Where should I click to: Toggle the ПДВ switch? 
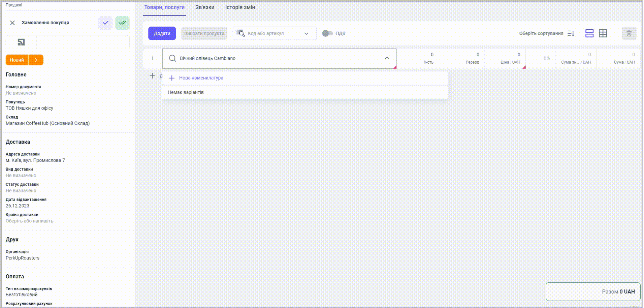point(327,33)
